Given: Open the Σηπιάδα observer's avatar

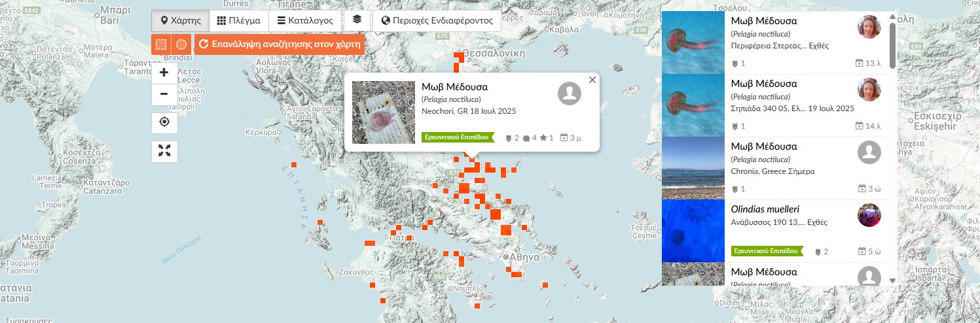Looking at the screenshot, I should point(869,90).
